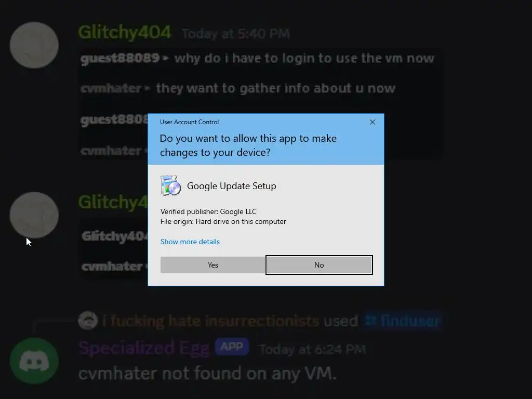The height and width of the screenshot is (399, 532).
Task: Select the Today at 5:40 PM timestamp
Action: point(236,34)
